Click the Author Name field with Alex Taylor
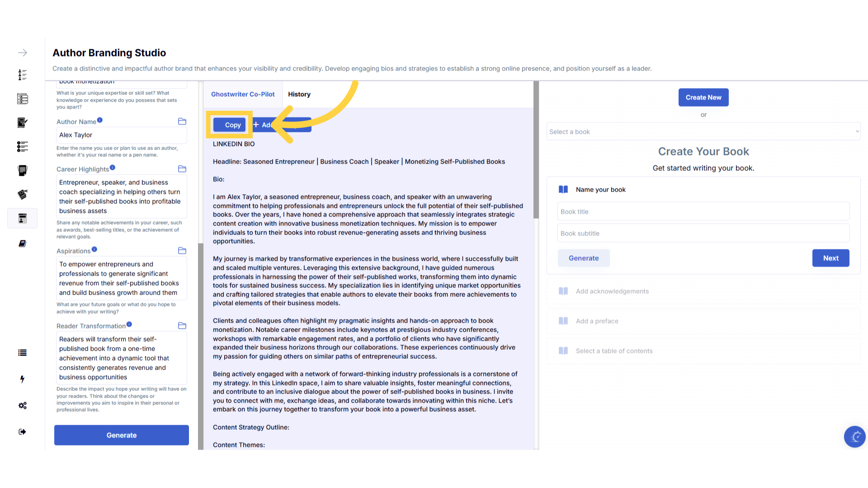Screen dimensions: 868x488 click(x=122, y=135)
